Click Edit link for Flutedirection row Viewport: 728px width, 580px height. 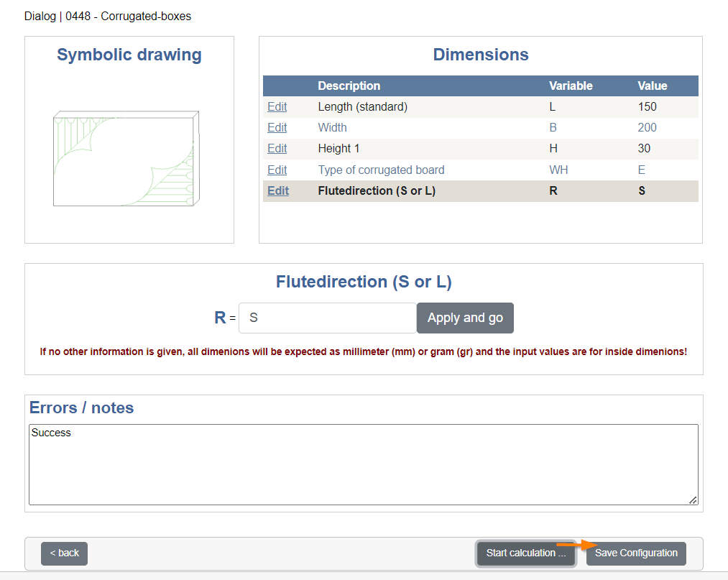point(278,191)
